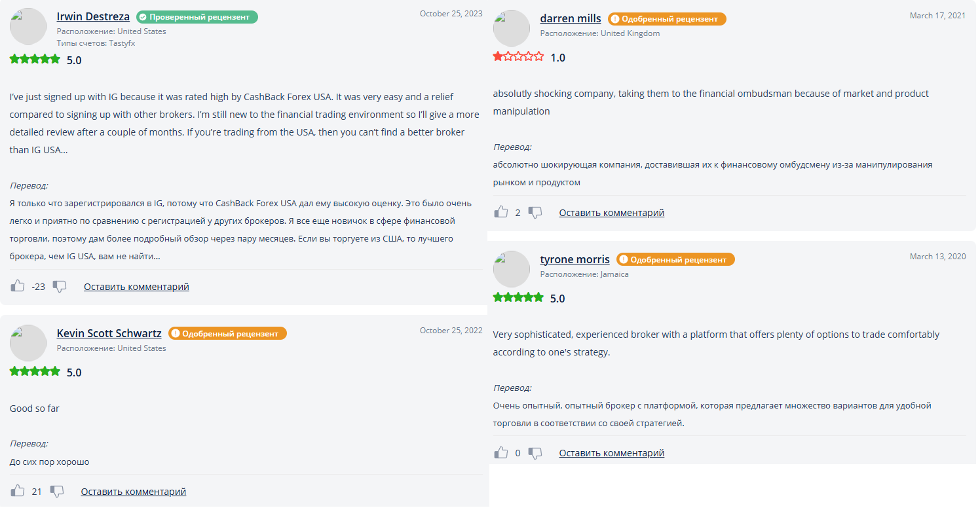Image resolution: width=980 pixels, height=508 pixels.
Task: Like Irwin Destreza's review with thumbs up
Action: (x=18, y=286)
